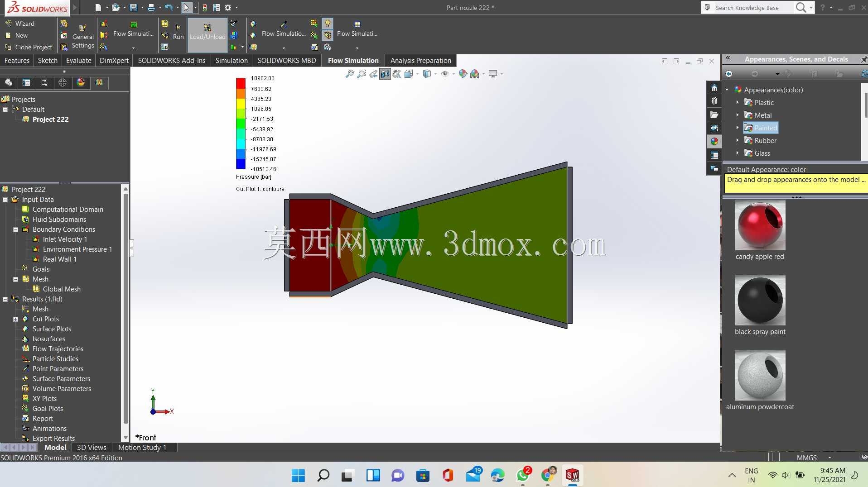868x487 pixels.
Task: Collapse the Default configuration node in Projects
Action: (5, 110)
